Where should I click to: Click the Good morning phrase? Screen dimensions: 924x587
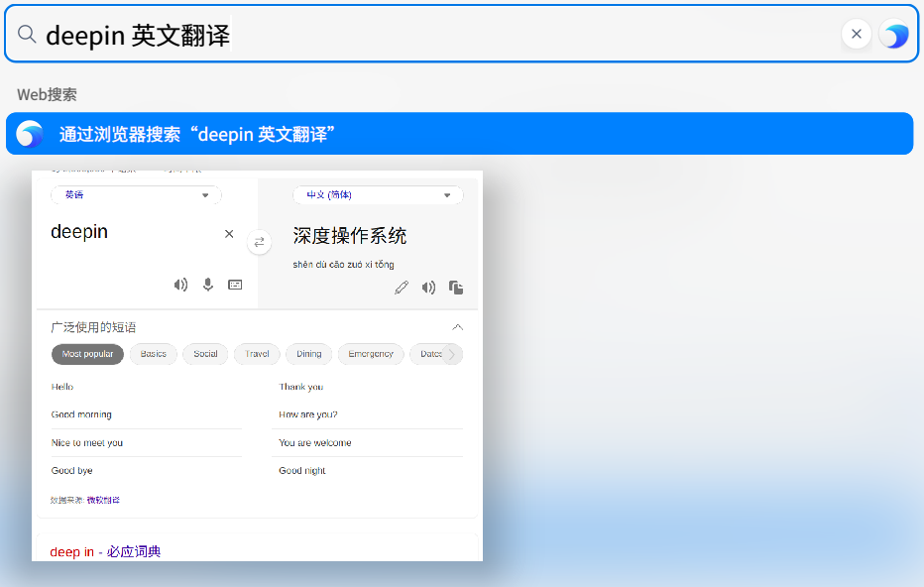pyautogui.click(x=81, y=414)
